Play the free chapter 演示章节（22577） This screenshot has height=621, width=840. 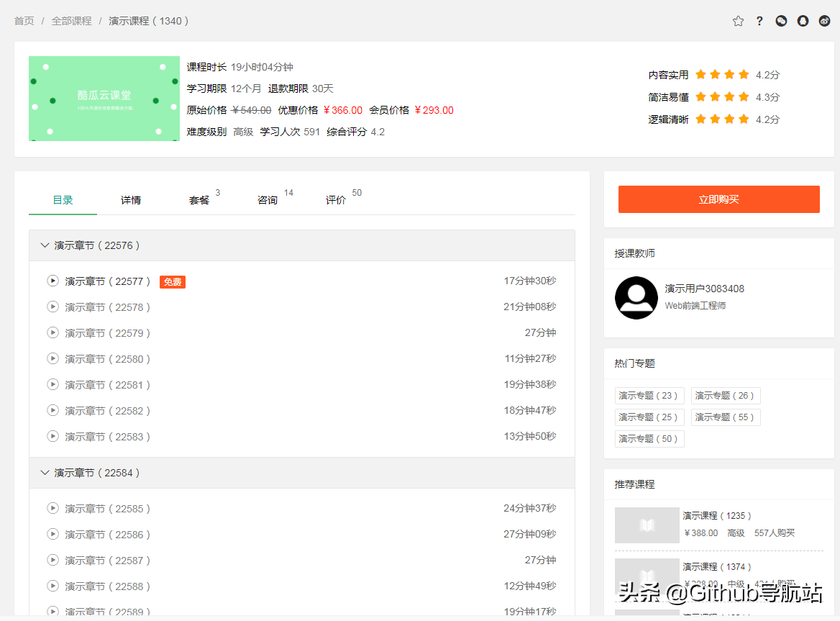pos(52,281)
